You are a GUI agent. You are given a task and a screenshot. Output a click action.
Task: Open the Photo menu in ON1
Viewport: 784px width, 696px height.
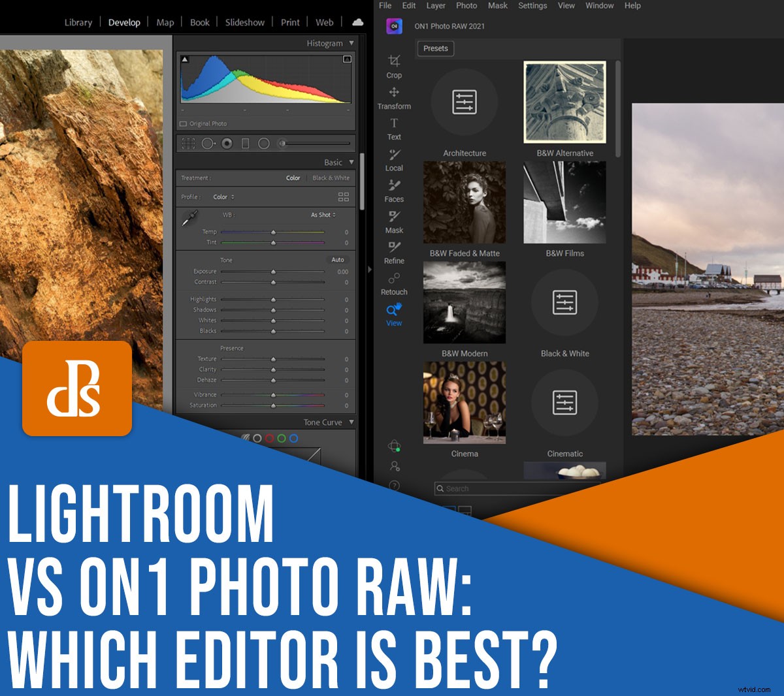[x=466, y=5]
